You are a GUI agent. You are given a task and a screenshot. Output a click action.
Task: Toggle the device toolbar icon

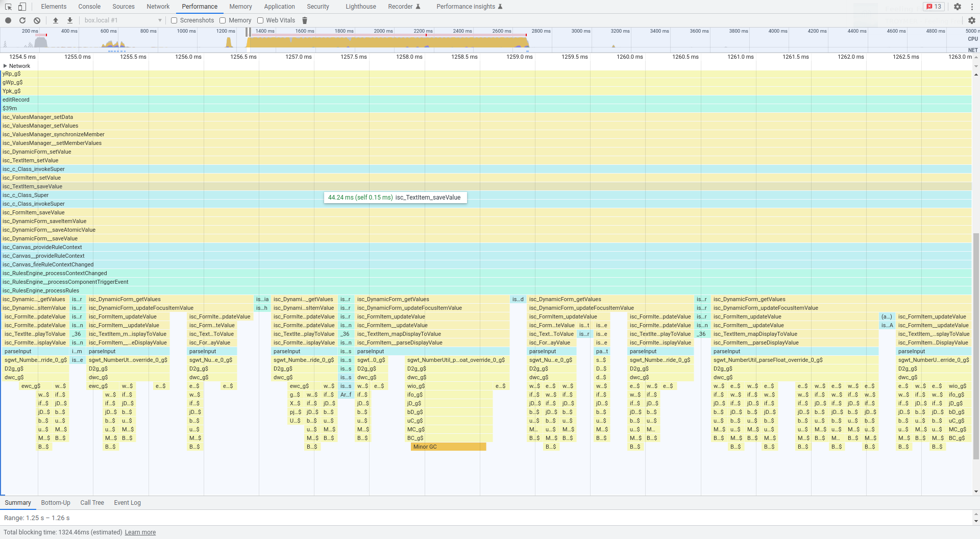22,7
